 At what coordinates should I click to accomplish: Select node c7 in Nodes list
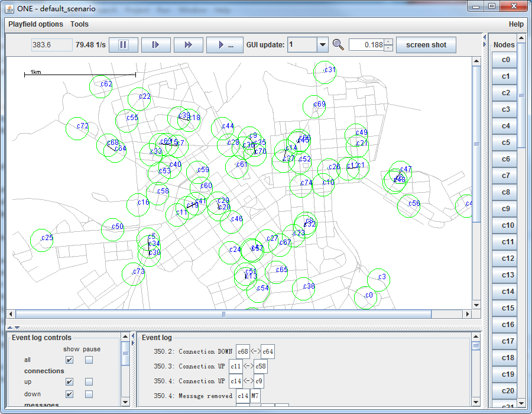click(505, 176)
